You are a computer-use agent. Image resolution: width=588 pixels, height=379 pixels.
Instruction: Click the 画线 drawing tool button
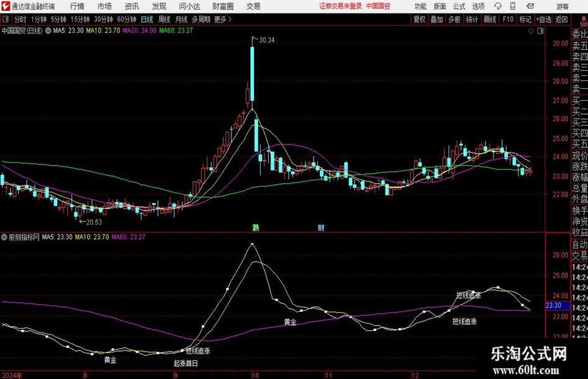tap(490, 19)
